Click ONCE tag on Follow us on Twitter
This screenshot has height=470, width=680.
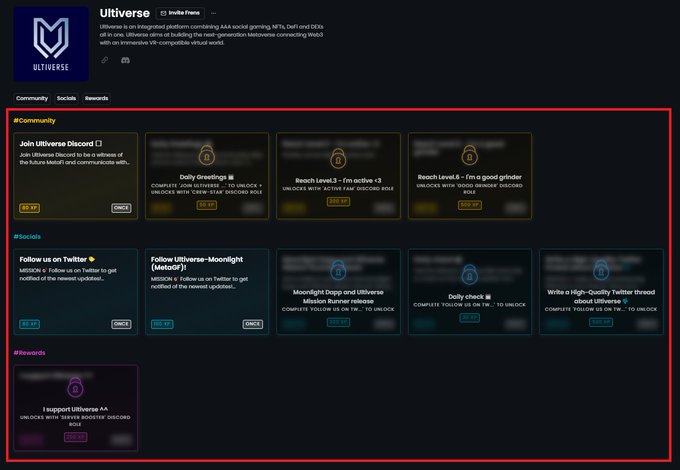(121, 324)
